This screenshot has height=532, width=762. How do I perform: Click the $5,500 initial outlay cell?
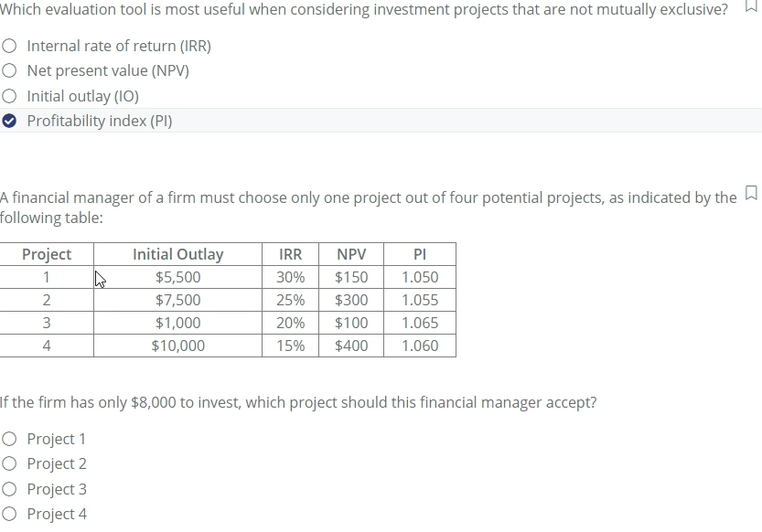pyautogui.click(x=177, y=276)
